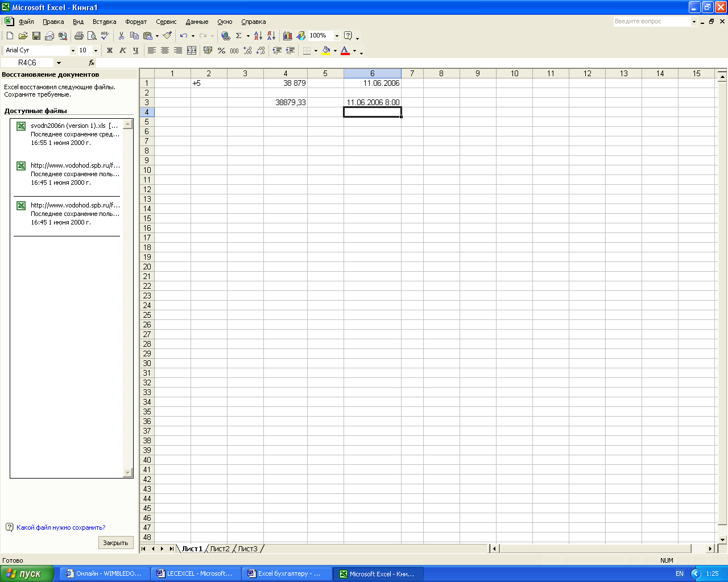Apply thousands separator format
The width and height of the screenshot is (728, 582).
coord(234,51)
